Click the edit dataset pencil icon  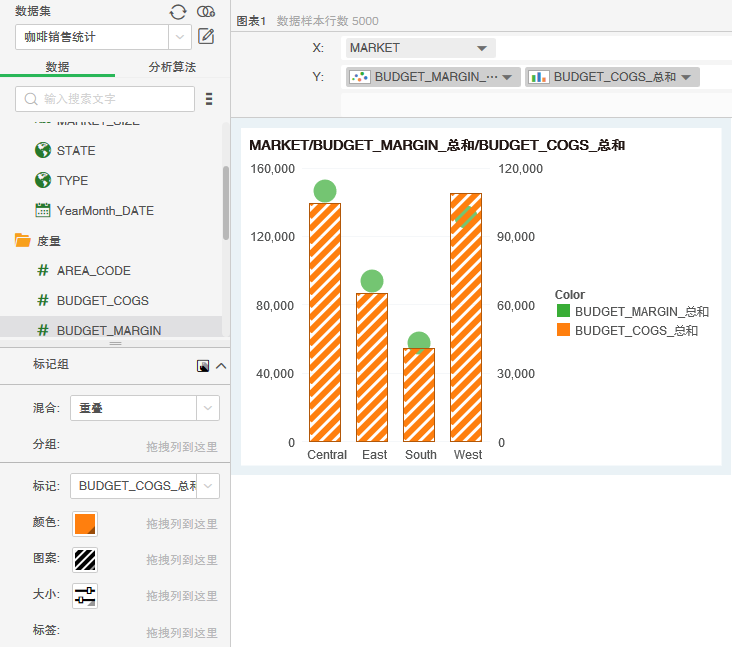[x=206, y=37]
